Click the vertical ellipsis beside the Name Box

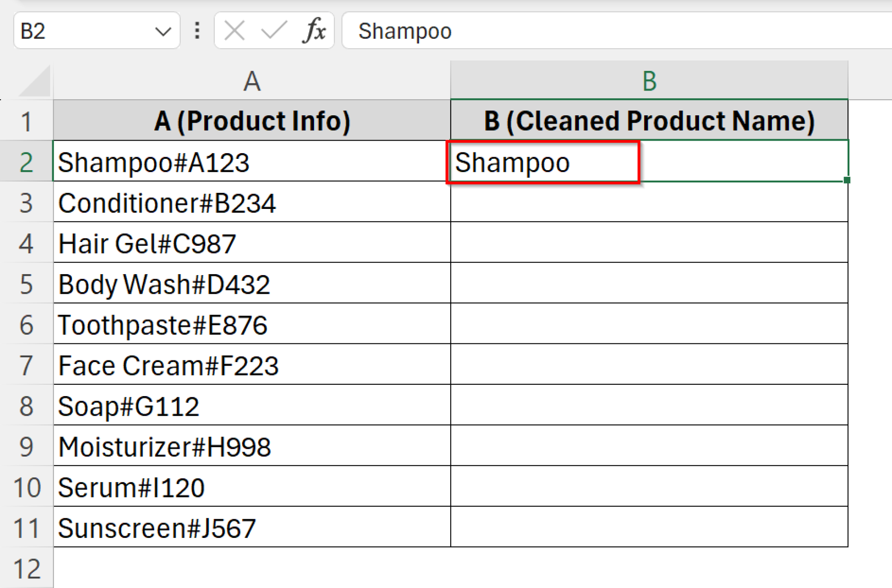[x=197, y=30]
